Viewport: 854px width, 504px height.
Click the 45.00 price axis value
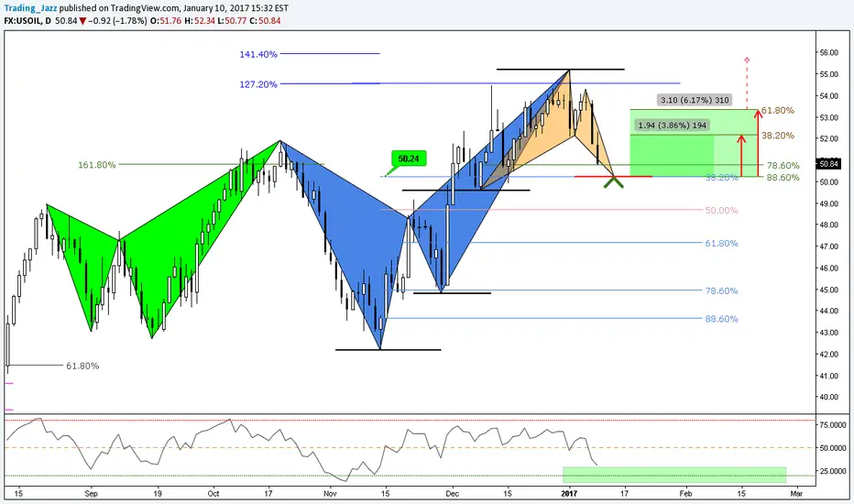tap(829, 290)
